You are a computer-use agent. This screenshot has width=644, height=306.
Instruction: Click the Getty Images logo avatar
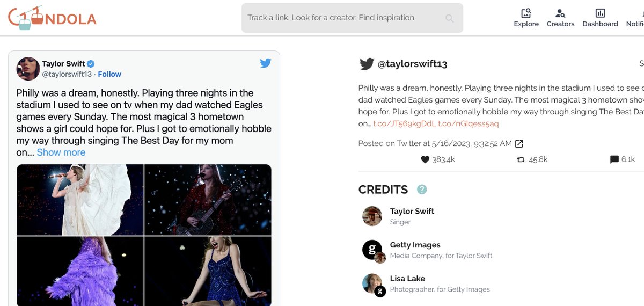pos(372,250)
